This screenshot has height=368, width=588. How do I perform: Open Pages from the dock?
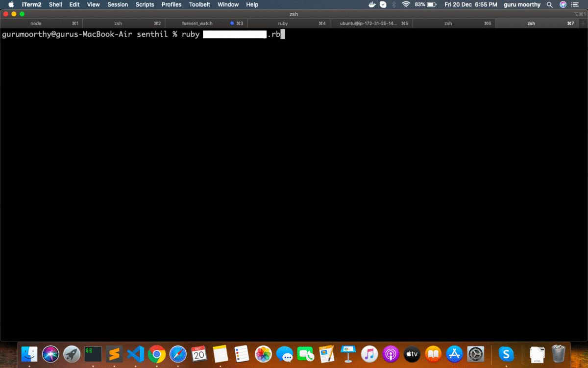point(327,354)
